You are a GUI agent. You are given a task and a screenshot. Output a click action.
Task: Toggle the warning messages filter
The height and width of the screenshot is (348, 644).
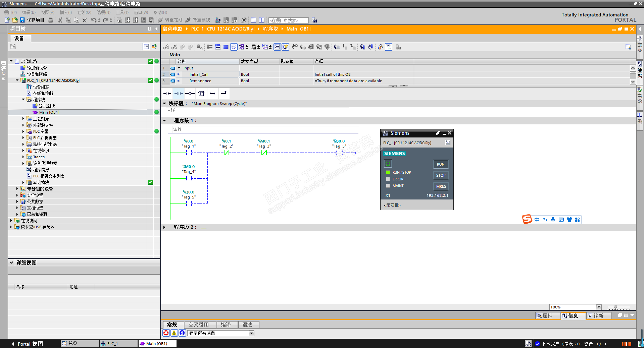pyautogui.click(x=174, y=333)
